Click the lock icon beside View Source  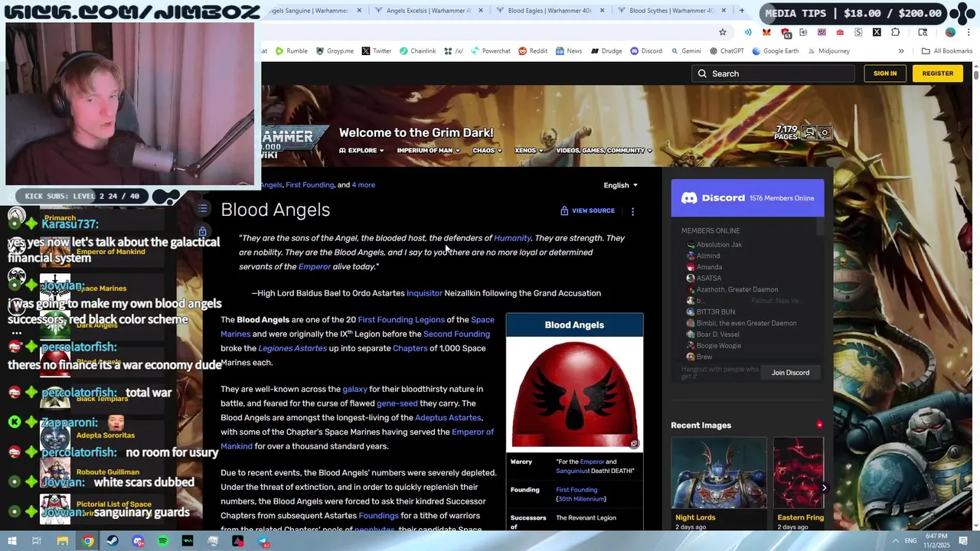click(x=564, y=210)
